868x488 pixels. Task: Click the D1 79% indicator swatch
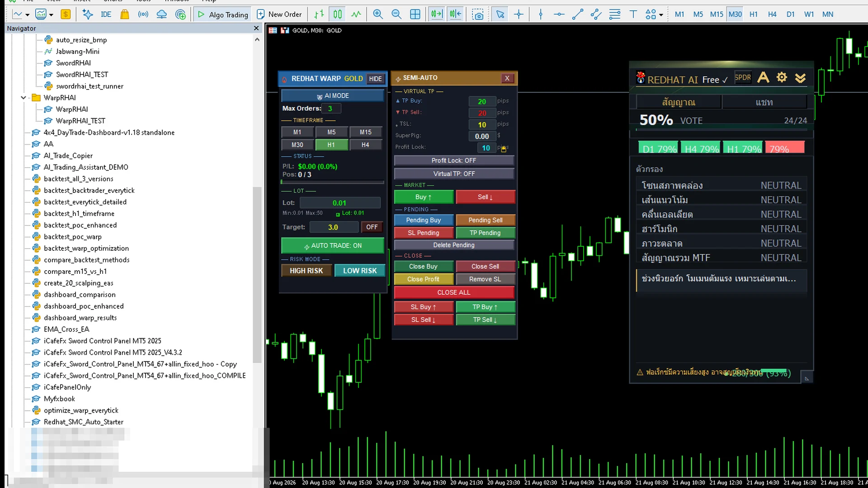[659, 148]
